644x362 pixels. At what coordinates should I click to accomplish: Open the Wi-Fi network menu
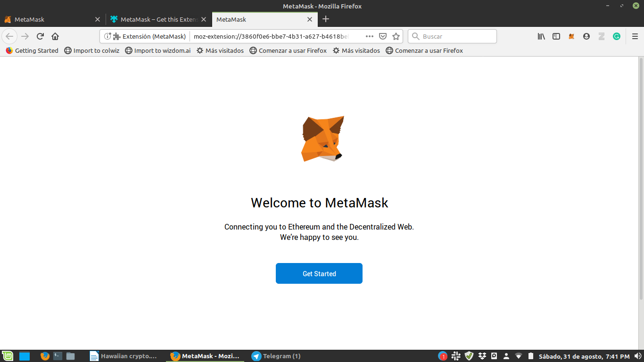(x=519, y=356)
